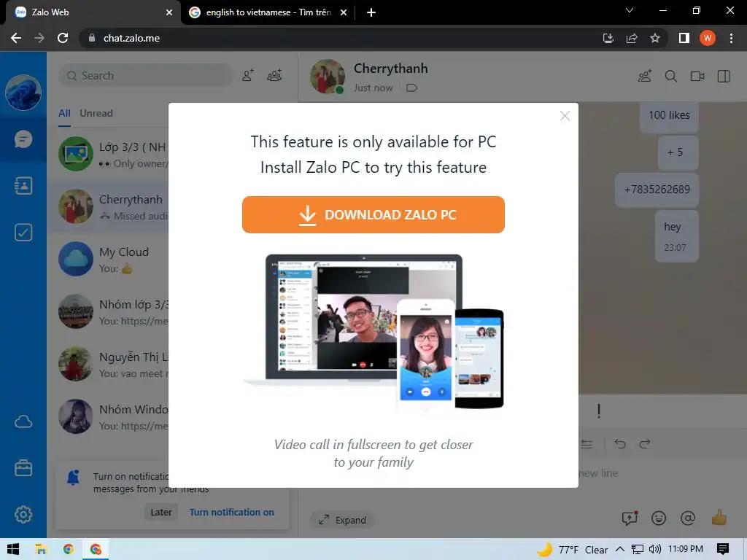Reload the chat.zalo.me page
The image size is (747, 560).
click(63, 38)
